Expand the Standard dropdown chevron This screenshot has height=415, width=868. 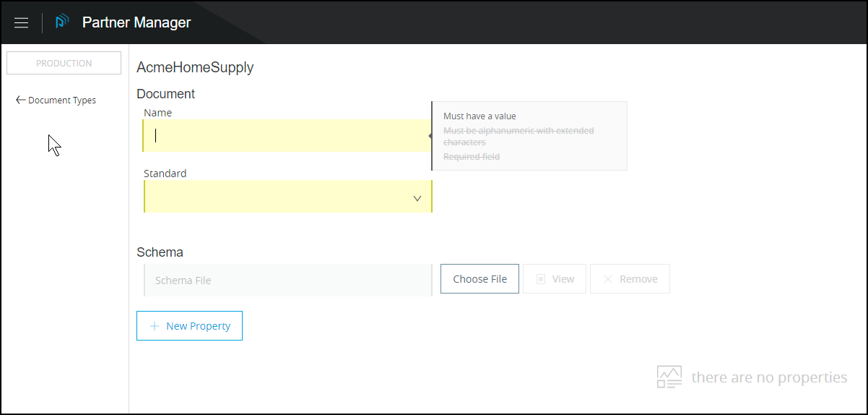(417, 199)
